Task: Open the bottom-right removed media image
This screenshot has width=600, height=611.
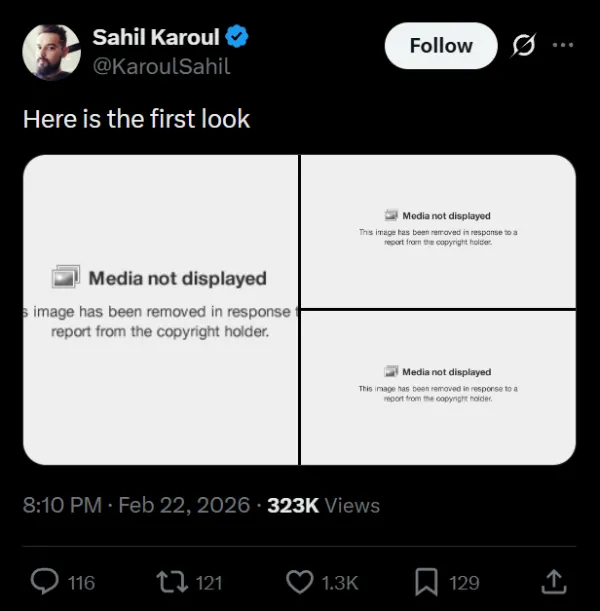Action: pyautogui.click(x=438, y=388)
